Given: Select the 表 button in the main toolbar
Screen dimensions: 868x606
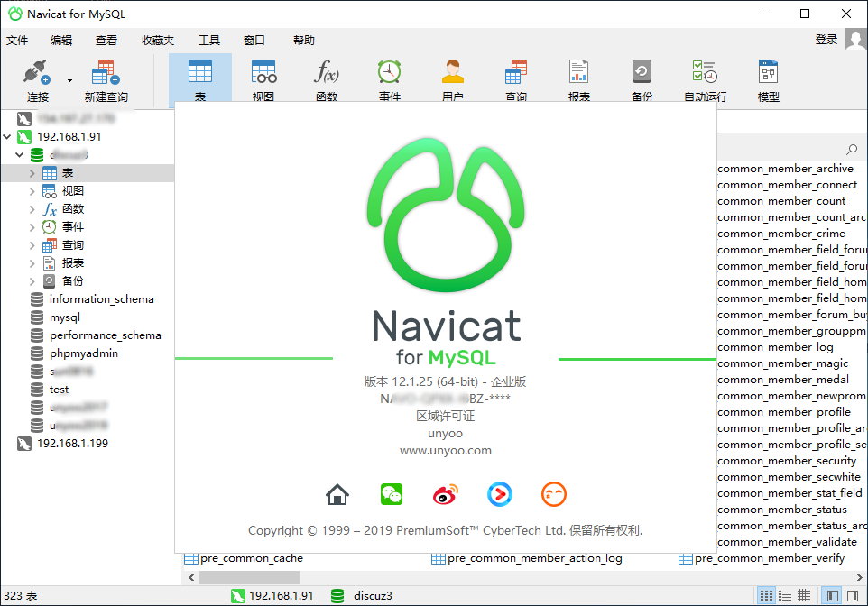Looking at the screenshot, I should [x=199, y=80].
